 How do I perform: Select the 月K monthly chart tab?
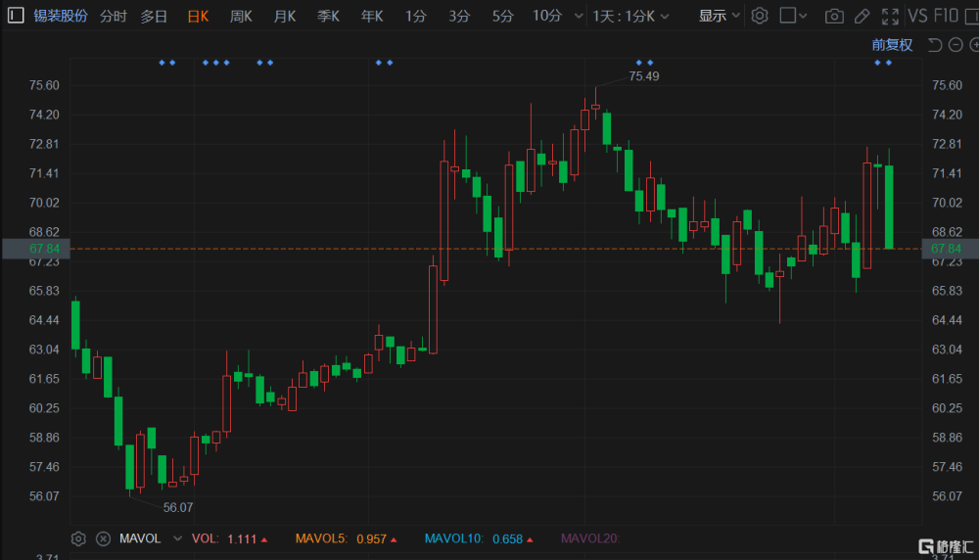285,17
